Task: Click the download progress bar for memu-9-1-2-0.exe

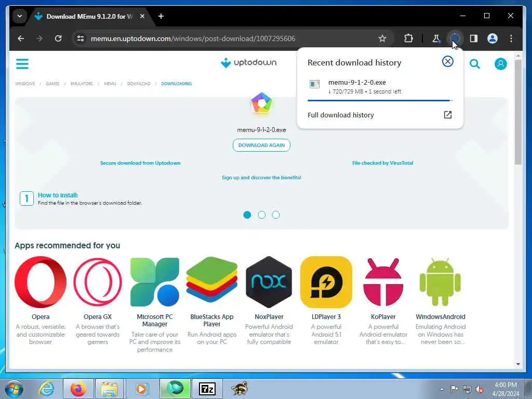Action: pyautogui.click(x=380, y=100)
